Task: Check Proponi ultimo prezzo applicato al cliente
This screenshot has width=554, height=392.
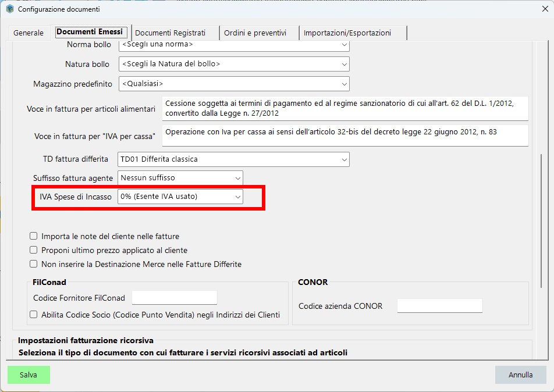Action: pyautogui.click(x=33, y=250)
